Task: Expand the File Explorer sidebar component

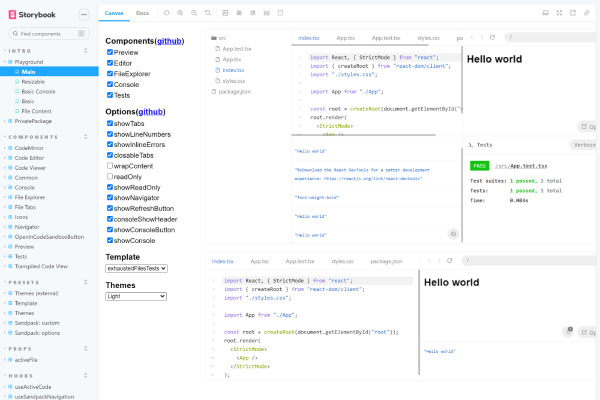Action: tap(29, 197)
